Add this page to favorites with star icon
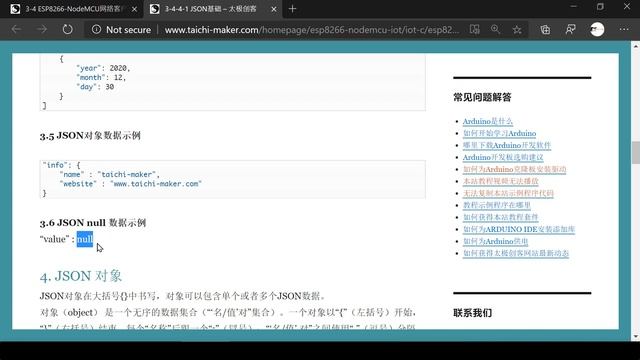640x360 pixels. click(x=517, y=29)
